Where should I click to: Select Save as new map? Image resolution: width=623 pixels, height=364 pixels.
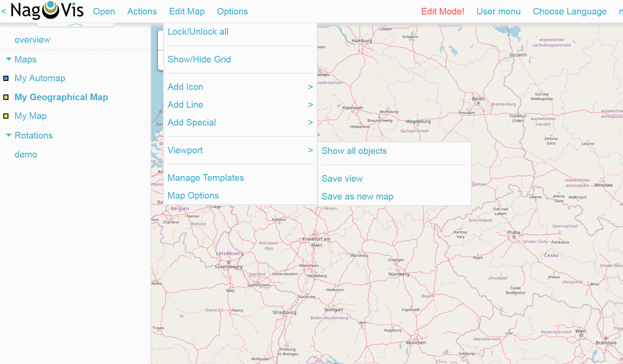point(357,196)
